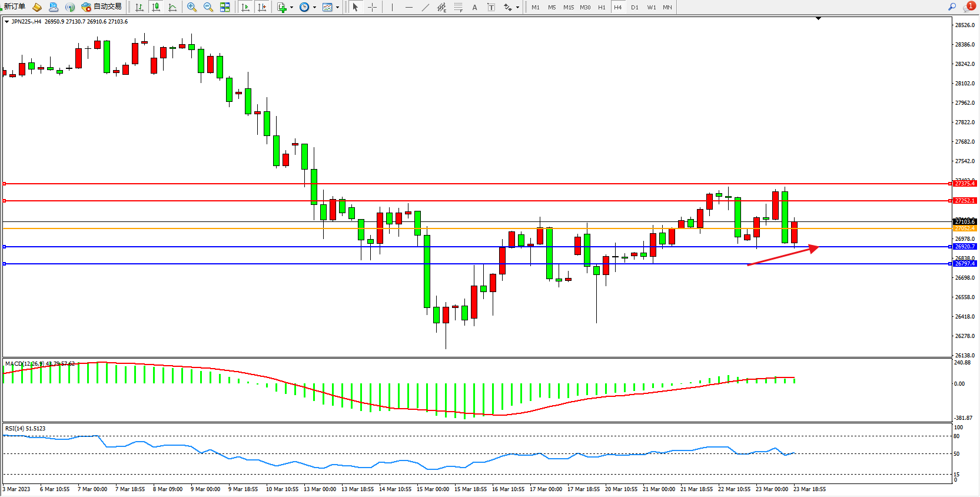
Task: Toggle AutoTrading (自动交易) button
Action: [101, 7]
